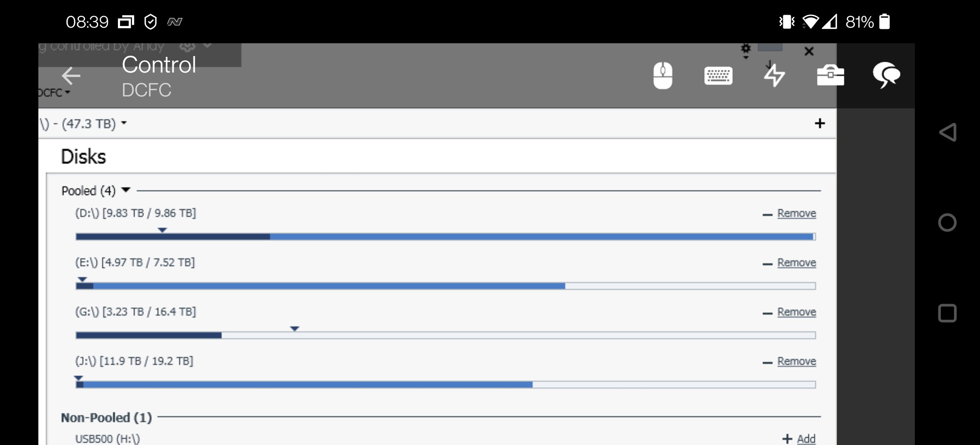Click Remove next to the D:\ disk
Image resolution: width=980 pixels, height=445 pixels.
[x=796, y=213]
